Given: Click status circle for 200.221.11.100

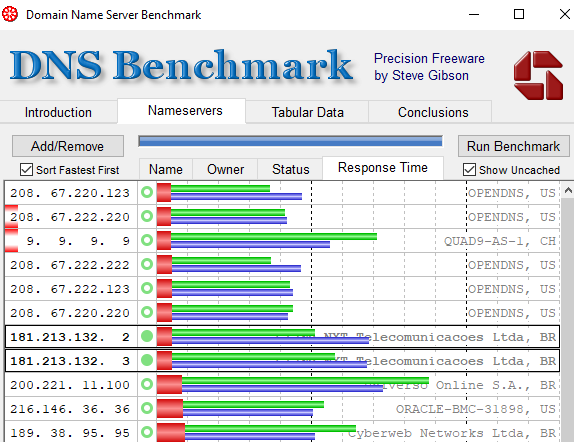Looking at the screenshot, I should pyautogui.click(x=147, y=384).
